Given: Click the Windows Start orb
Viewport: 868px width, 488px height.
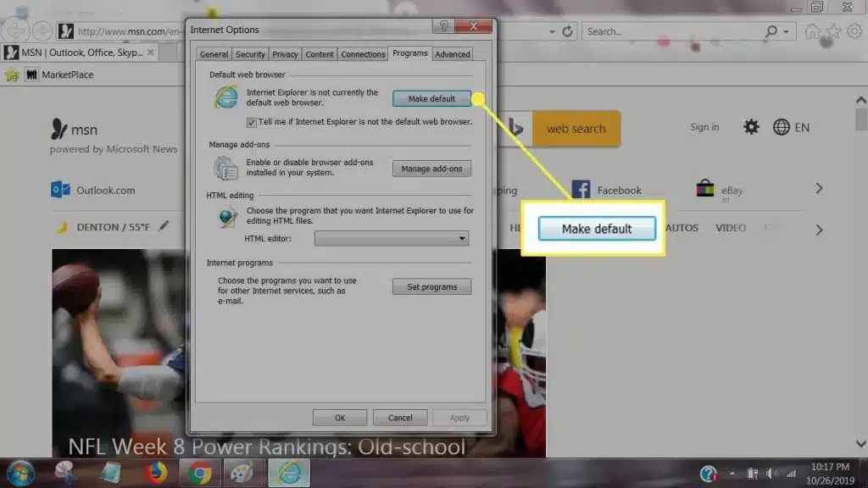Looking at the screenshot, I should click(19, 472).
